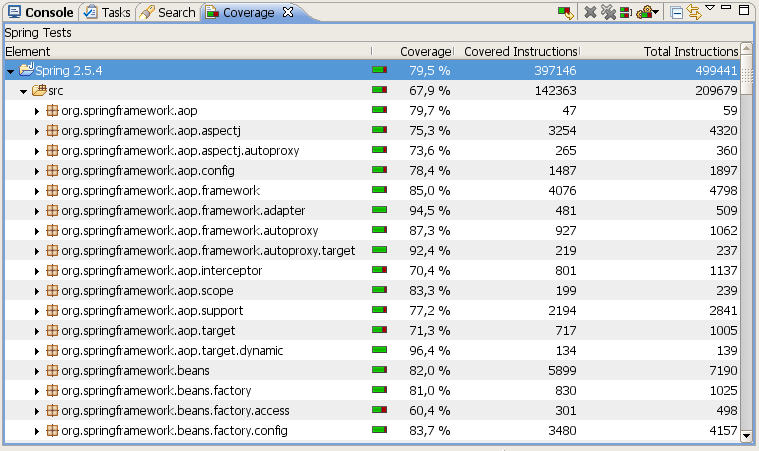Select org.springframework.aop.interceptor label

tap(162, 271)
